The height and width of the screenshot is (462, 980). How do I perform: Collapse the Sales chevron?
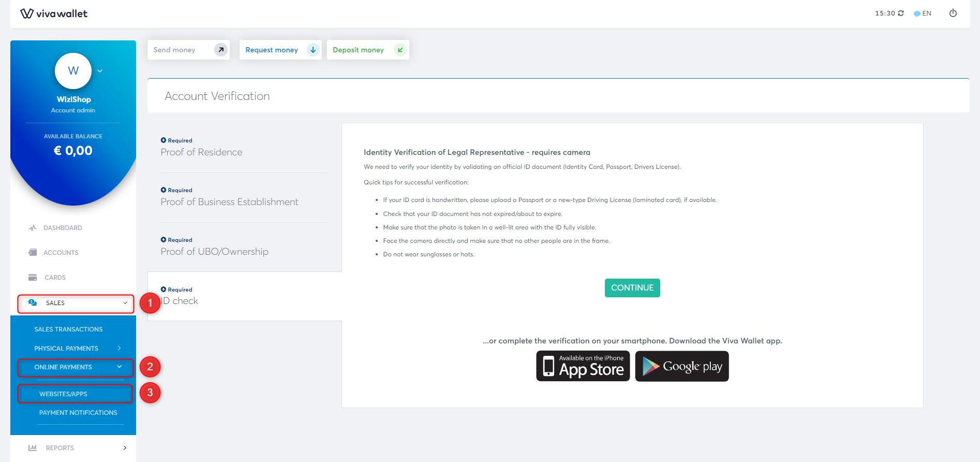click(x=125, y=303)
